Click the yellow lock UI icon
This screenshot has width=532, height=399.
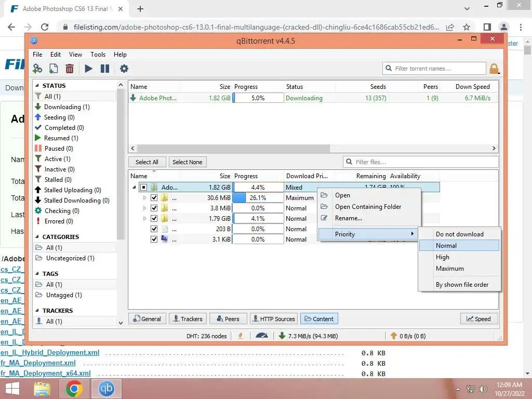click(x=494, y=69)
